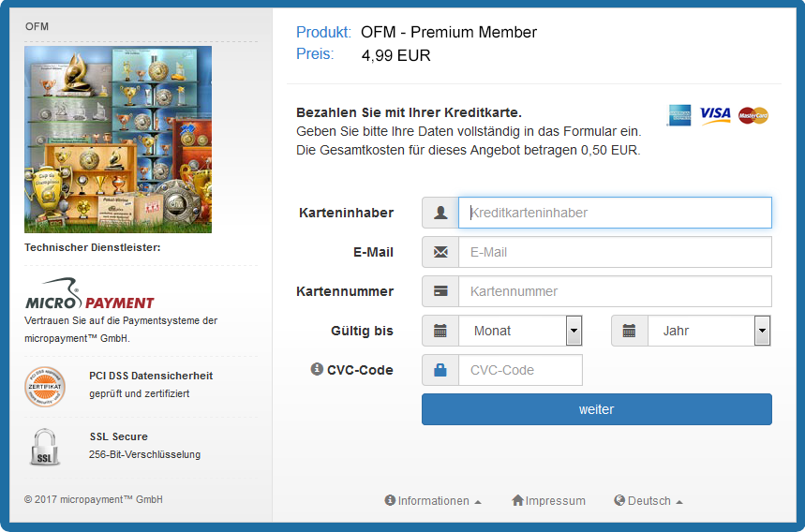Click the envelope icon beside E-Mail field
The width and height of the screenshot is (805, 532).
(x=440, y=252)
